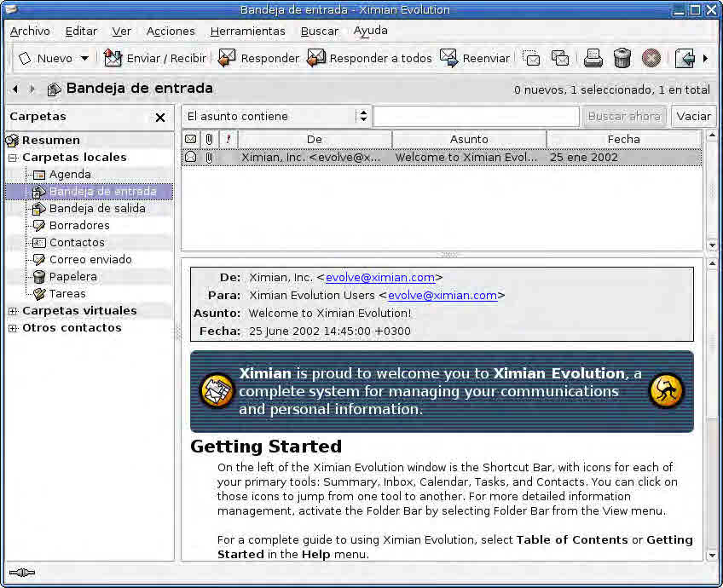Click the Buscar ahora button
This screenshot has width=723, height=588.
click(624, 116)
